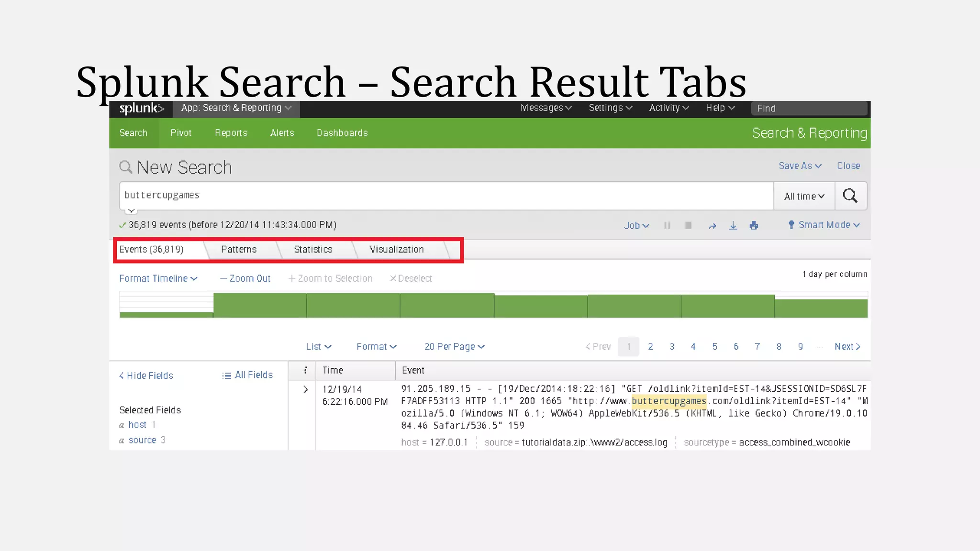Click the source selected field
Image resolution: width=980 pixels, height=551 pixels.
[x=142, y=440]
